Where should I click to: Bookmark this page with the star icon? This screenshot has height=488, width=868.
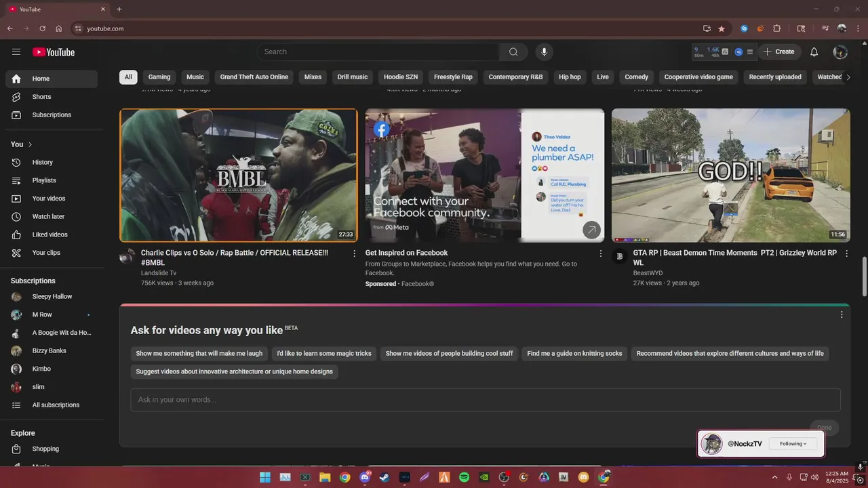(x=722, y=28)
